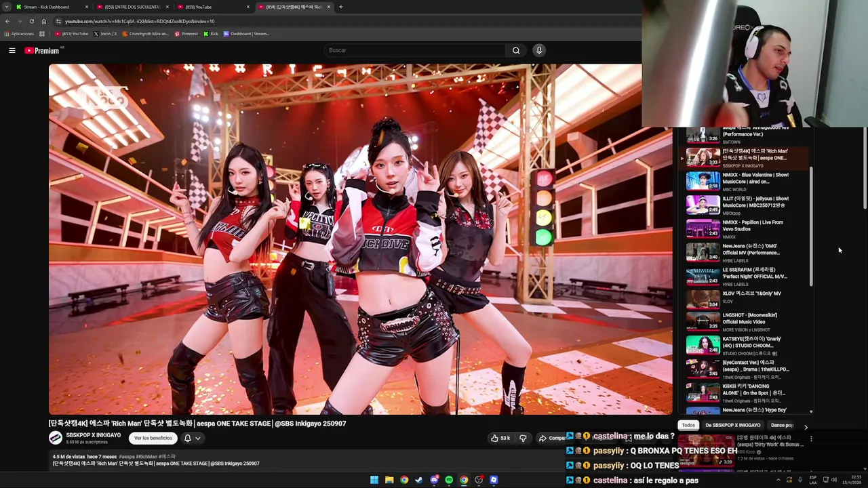The width and height of the screenshot is (868, 488).
Task: Dislike the video with thumbs down
Action: click(x=523, y=438)
